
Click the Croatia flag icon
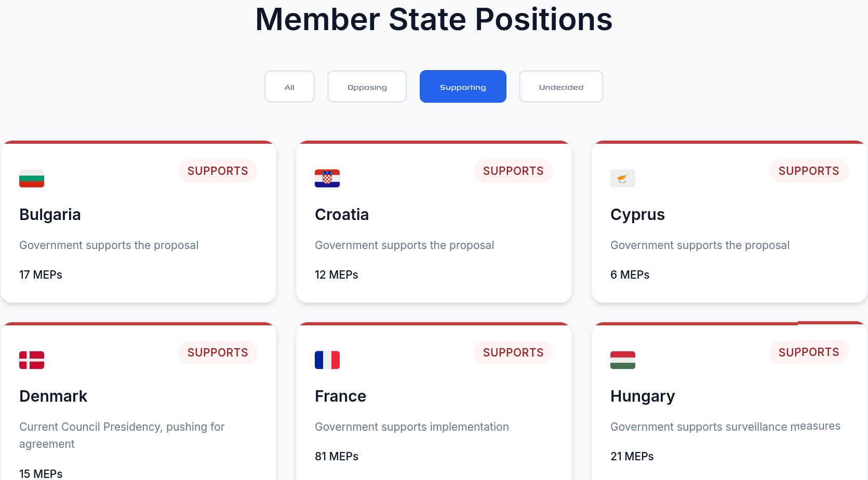click(x=327, y=179)
